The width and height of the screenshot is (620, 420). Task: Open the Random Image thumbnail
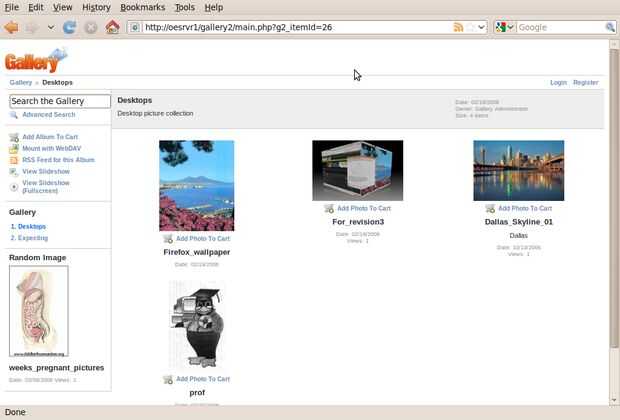pos(39,311)
